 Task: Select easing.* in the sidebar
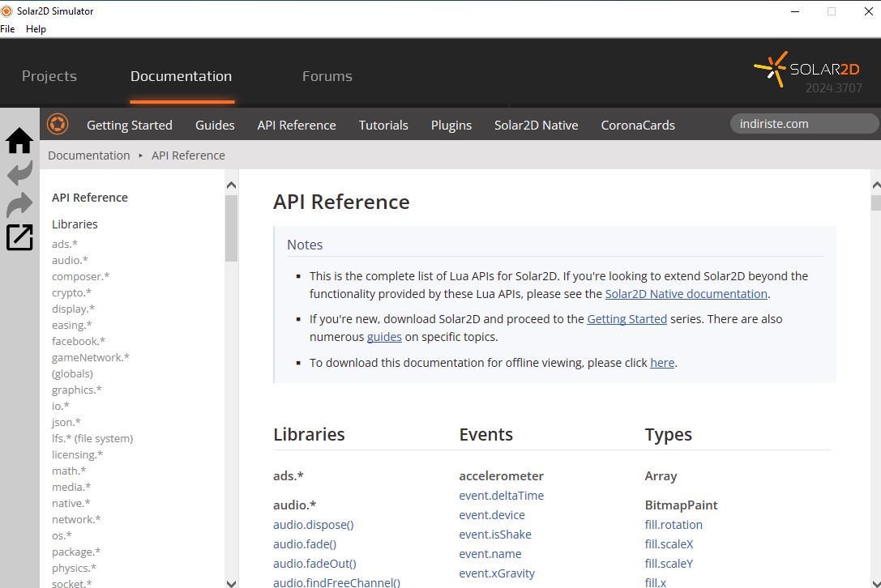click(72, 325)
